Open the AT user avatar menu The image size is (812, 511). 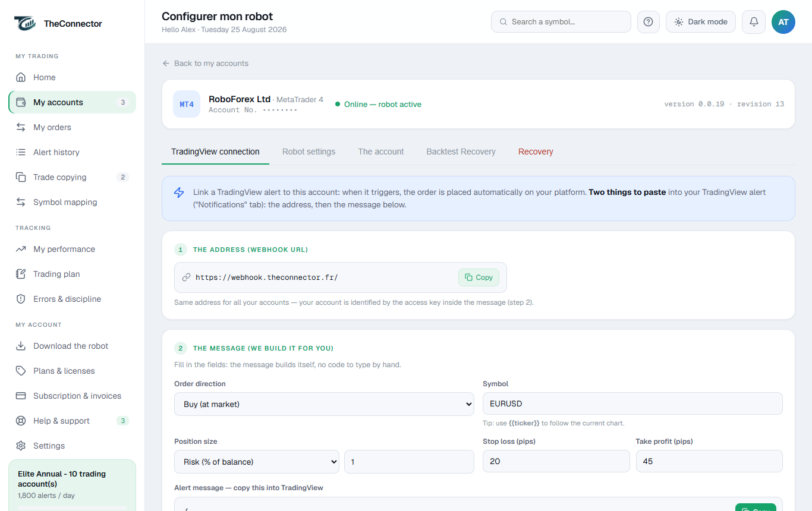783,22
